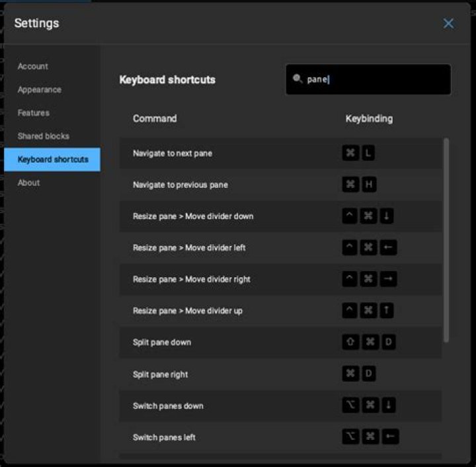Click the Command key icon for Navigate to next pane
The width and height of the screenshot is (476, 467).
click(350, 153)
